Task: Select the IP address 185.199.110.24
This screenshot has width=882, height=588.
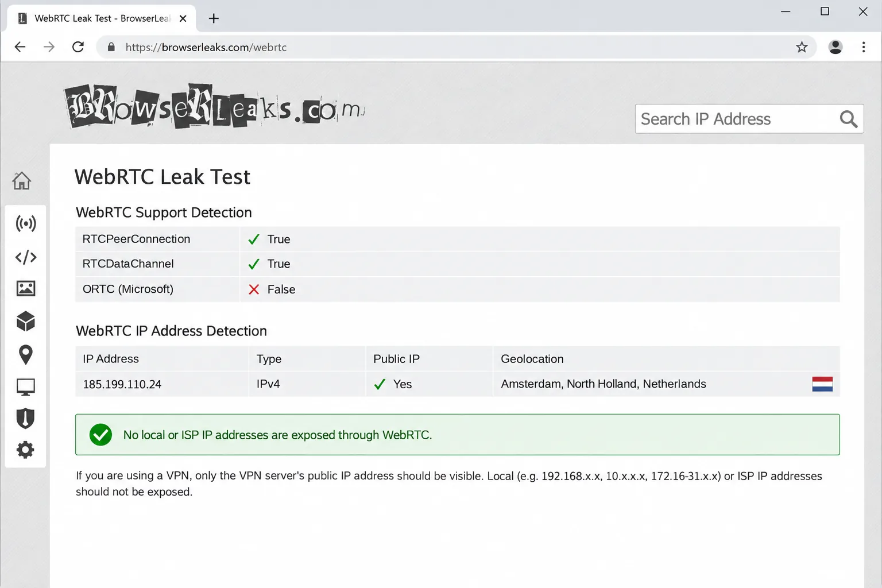Action: 122,384
